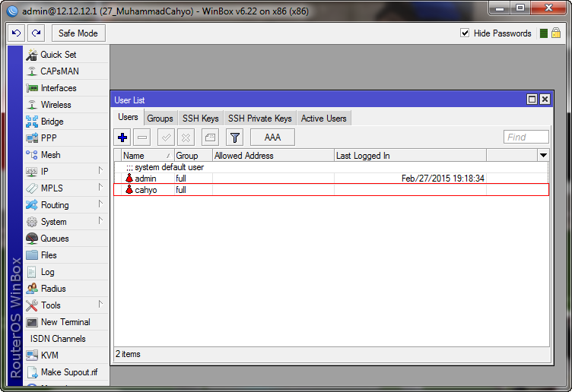This screenshot has height=392, width=572.
Task: Click the Redo arrow icon
Action: coord(36,33)
